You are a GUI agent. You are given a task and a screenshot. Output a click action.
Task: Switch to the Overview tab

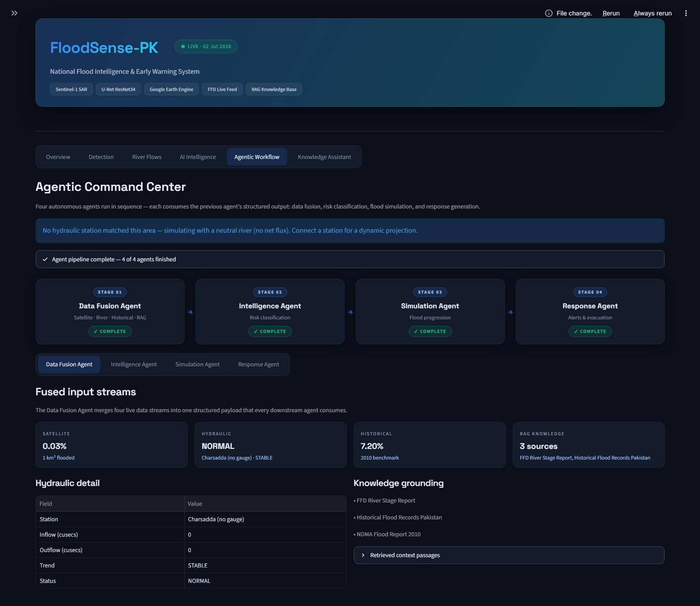(x=58, y=157)
